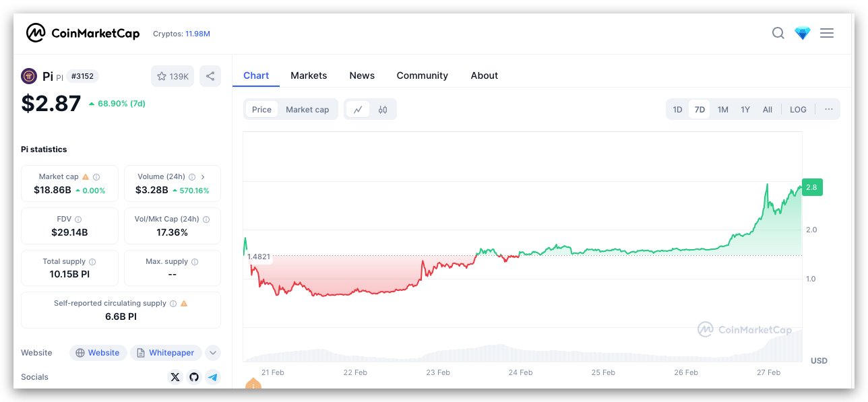Add Pi to watchlist star button

click(x=173, y=76)
